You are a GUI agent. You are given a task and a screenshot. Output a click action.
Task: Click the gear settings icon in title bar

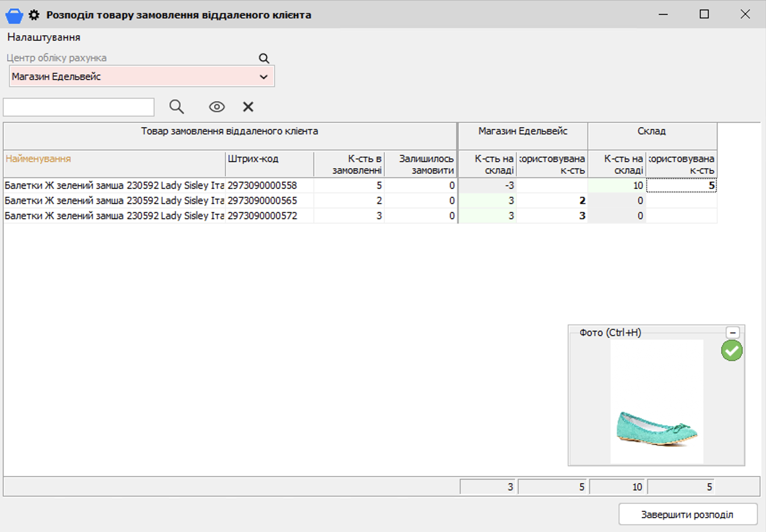[x=34, y=15]
